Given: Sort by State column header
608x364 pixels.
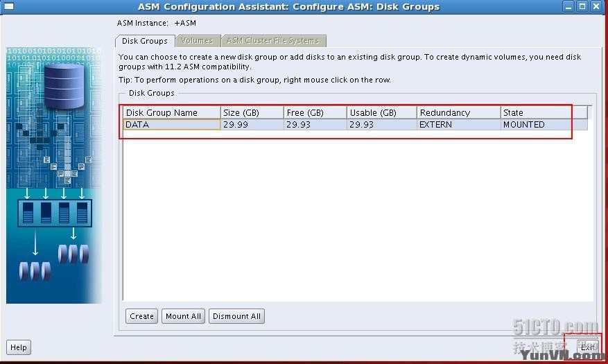Looking at the screenshot, I should coord(544,112).
